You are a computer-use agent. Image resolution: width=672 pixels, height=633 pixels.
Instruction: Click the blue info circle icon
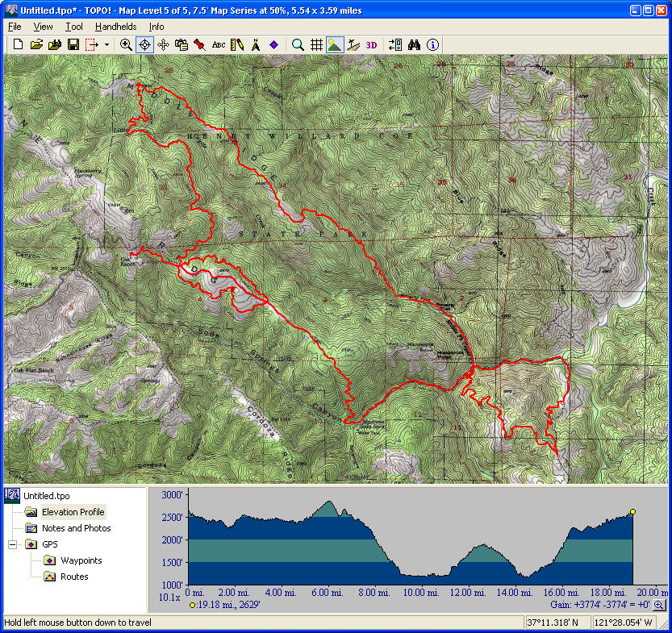(x=433, y=45)
